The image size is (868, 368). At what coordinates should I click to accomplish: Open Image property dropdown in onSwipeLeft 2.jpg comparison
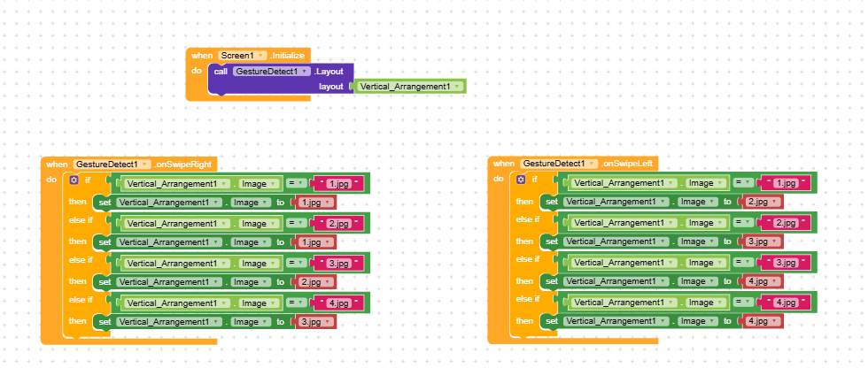[707, 223]
